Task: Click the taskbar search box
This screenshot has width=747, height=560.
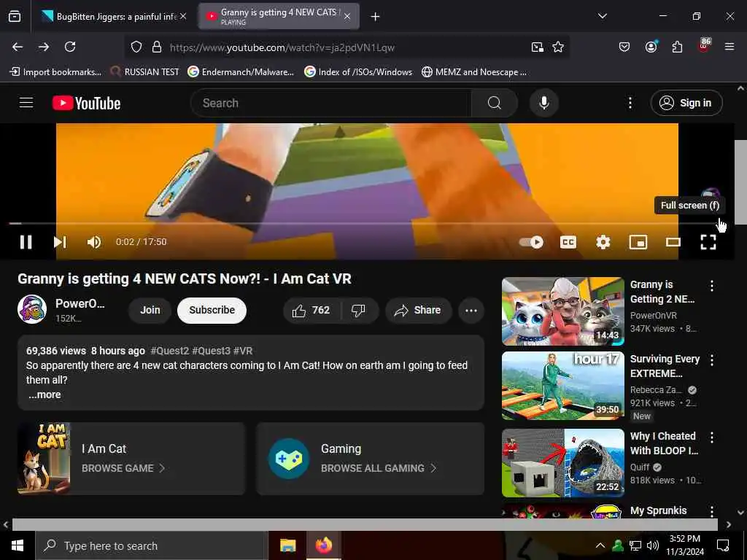Action: [152, 545]
